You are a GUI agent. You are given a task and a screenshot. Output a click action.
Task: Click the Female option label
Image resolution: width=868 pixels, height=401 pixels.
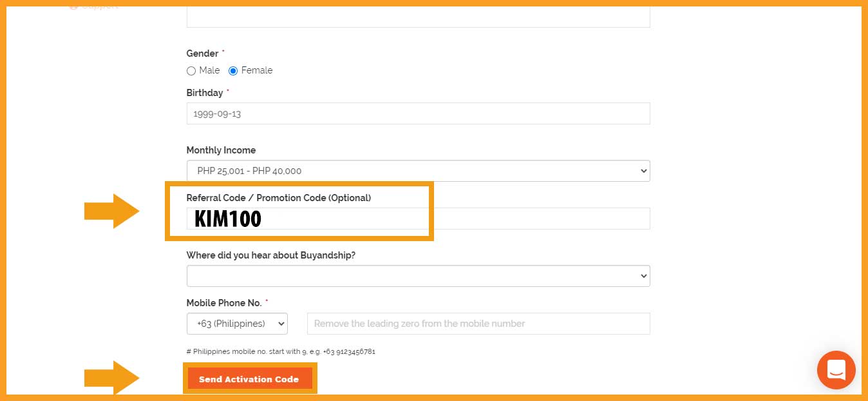click(x=257, y=70)
